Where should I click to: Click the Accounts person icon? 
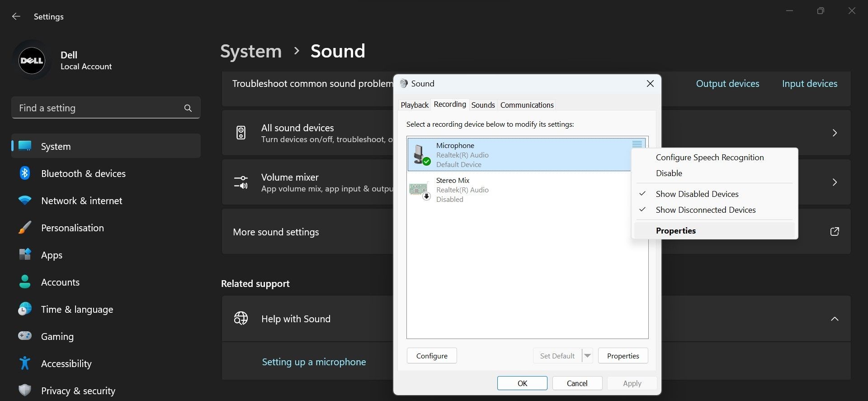(x=25, y=282)
